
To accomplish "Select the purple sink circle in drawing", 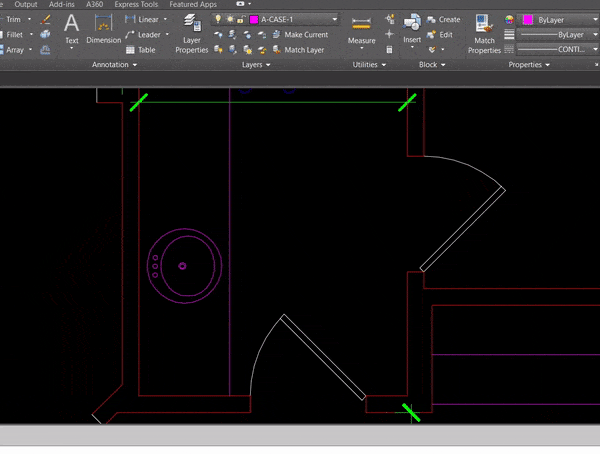I will click(184, 266).
